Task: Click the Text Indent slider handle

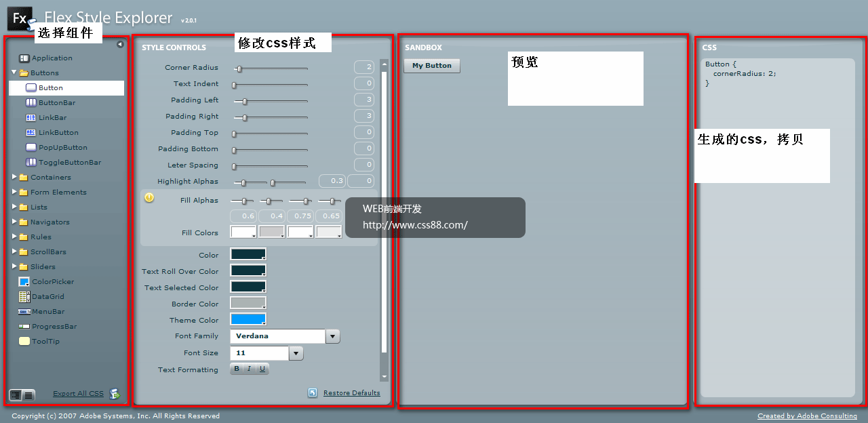Action: coord(234,85)
